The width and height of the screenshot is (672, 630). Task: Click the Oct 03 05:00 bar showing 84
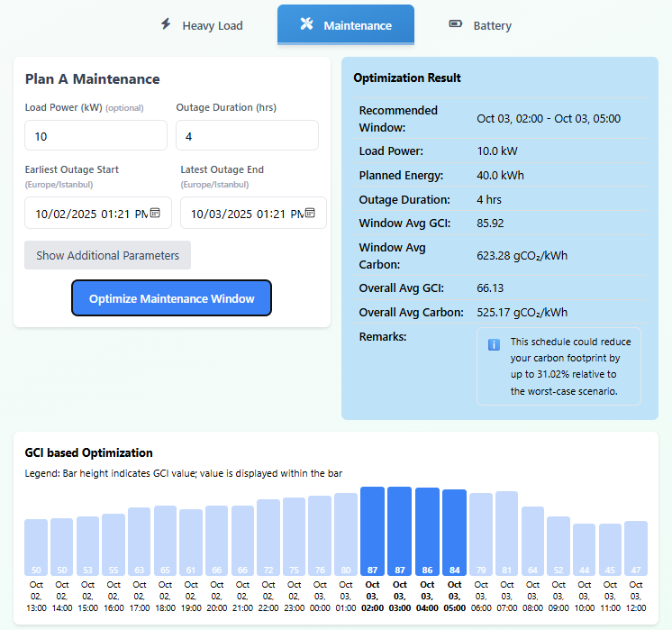(x=454, y=533)
